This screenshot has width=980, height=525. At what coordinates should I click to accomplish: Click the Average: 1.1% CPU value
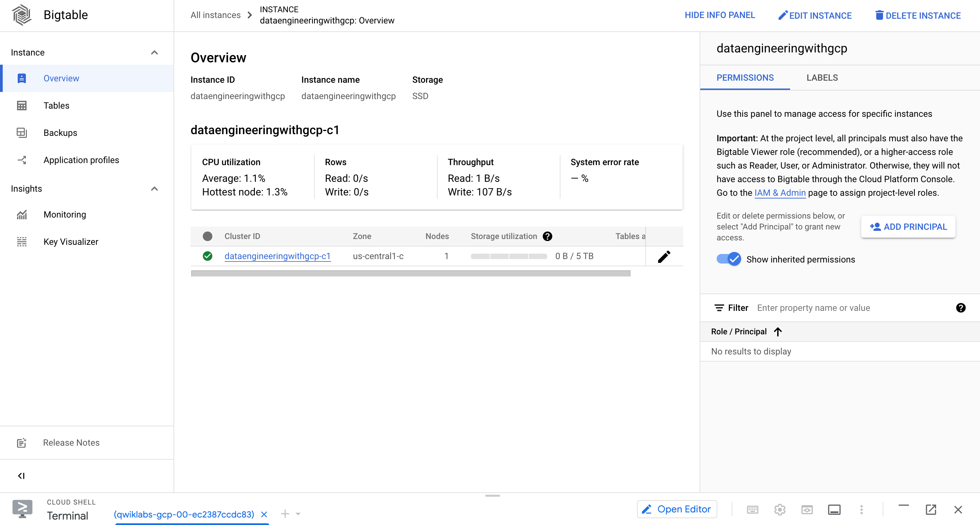(x=233, y=178)
